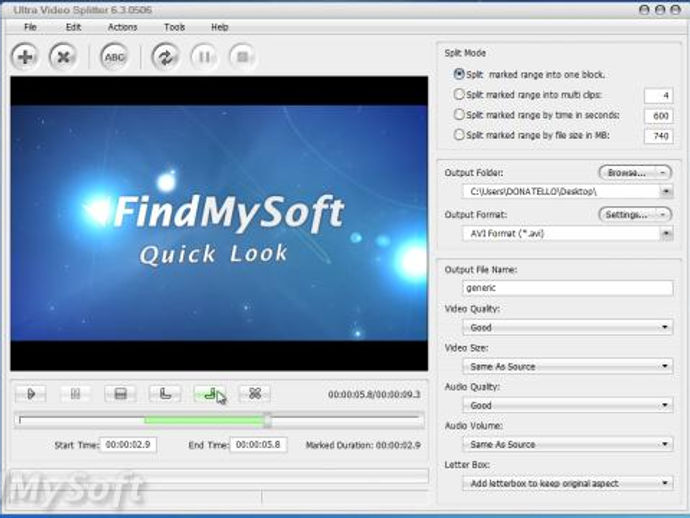Open the Actions menu

(x=122, y=27)
